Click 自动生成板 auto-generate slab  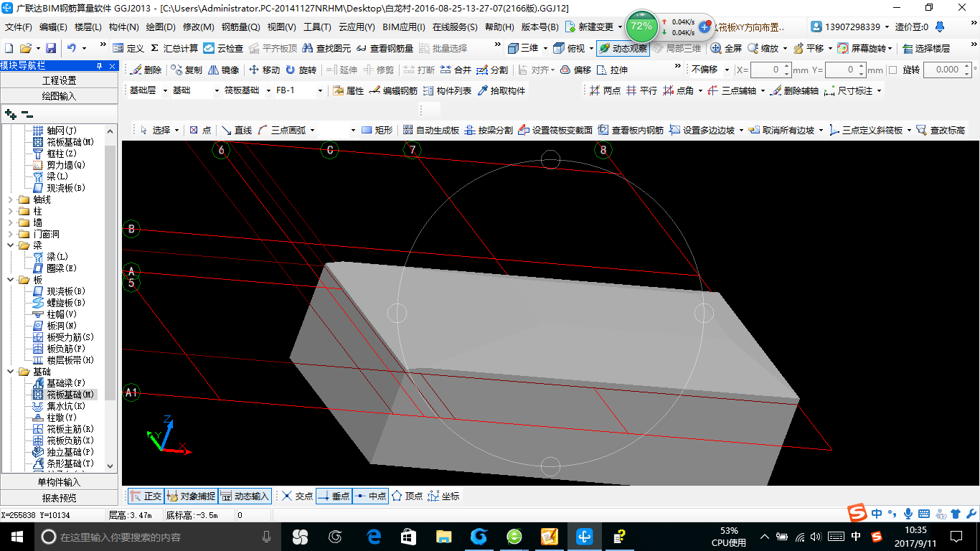click(x=431, y=131)
